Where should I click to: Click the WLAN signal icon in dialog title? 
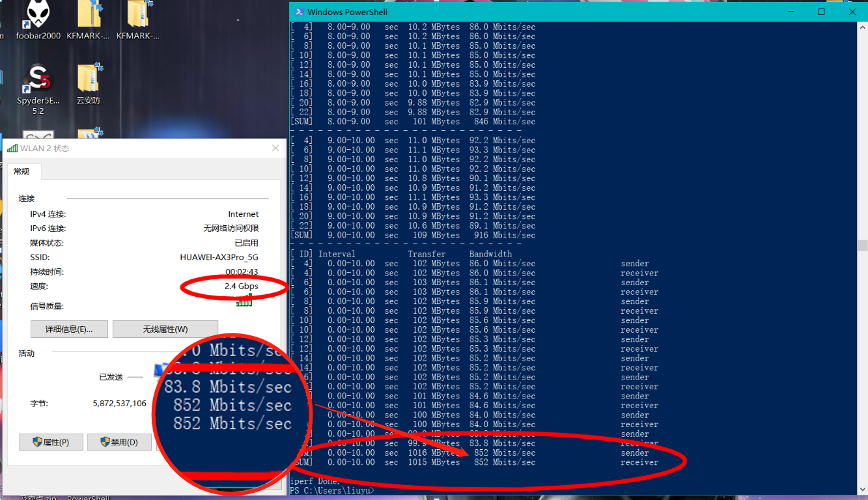pos(12,148)
